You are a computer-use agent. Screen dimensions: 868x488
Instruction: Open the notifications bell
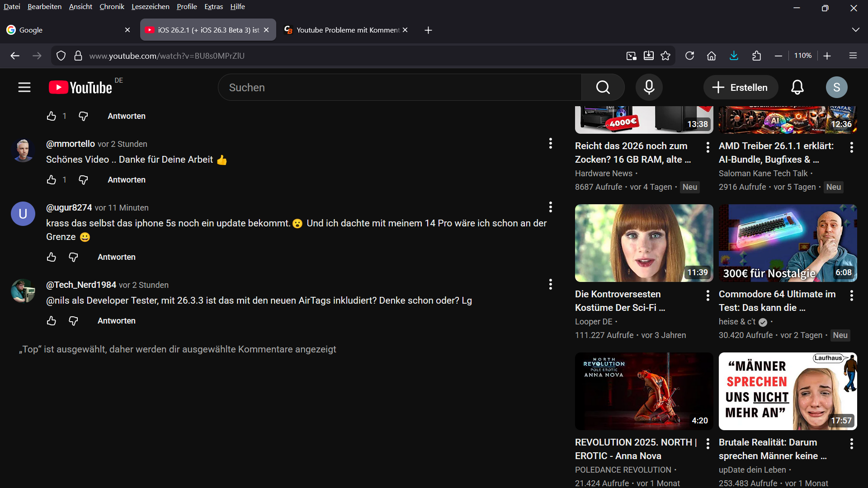(x=797, y=87)
